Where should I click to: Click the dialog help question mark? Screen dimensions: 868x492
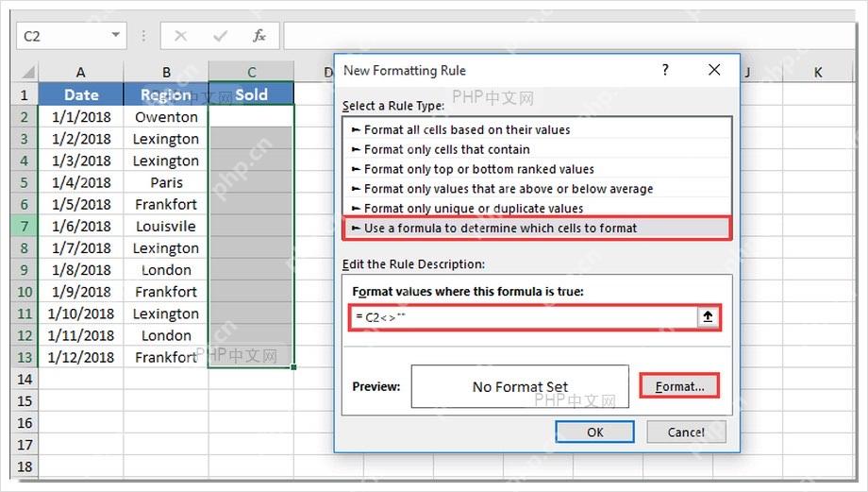(665, 70)
